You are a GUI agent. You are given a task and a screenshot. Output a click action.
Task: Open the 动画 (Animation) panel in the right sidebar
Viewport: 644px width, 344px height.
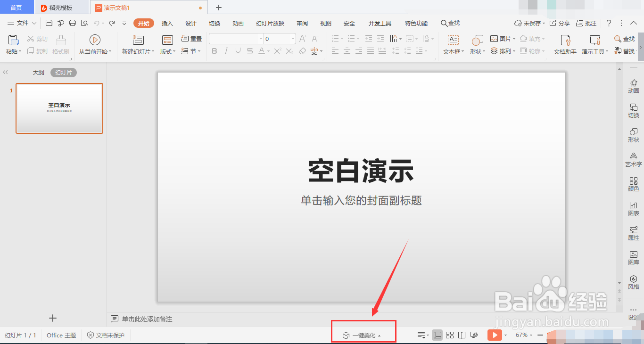point(633,86)
